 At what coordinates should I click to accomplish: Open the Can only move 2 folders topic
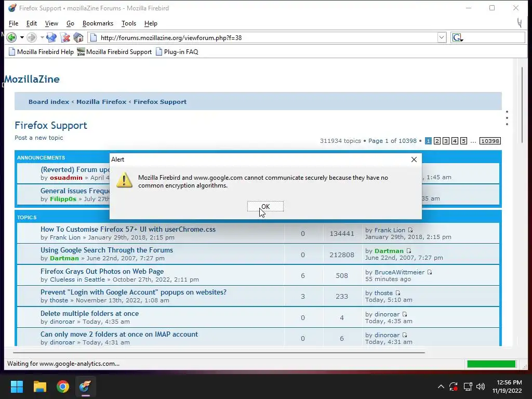pos(119,334)
